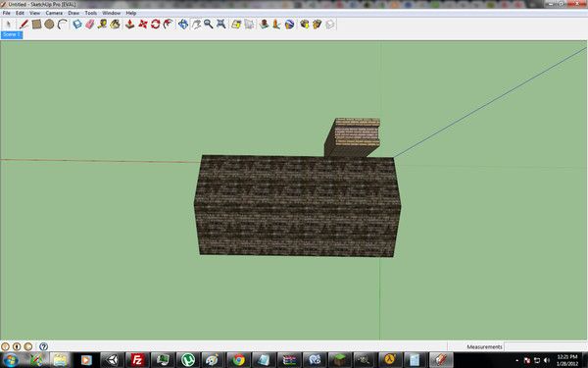Open the File menu
Image resolution: width=588 pixels, height=368 pixels.
pos(7,13)
